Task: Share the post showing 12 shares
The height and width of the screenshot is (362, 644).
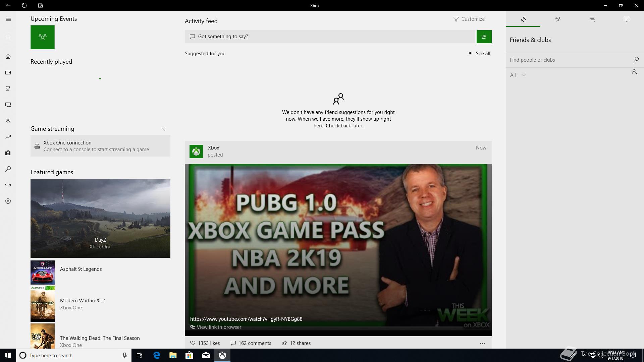Action: click(296, 343)
